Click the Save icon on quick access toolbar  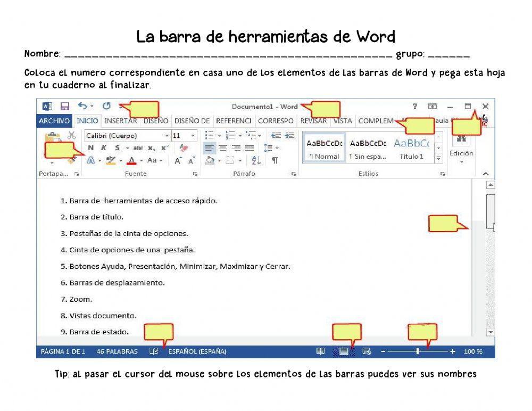[64, 106]
